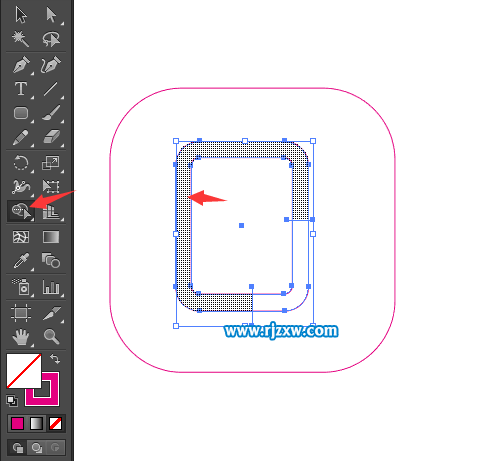This screenshot has width=481, height=461.
Task: Apply solid Color mode button
Action: (x=17, y=424)
